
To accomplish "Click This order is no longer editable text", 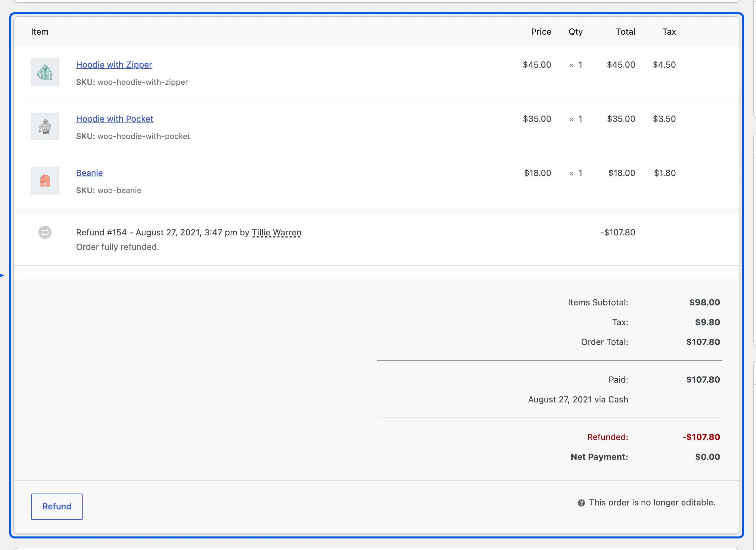I will 652,502.
